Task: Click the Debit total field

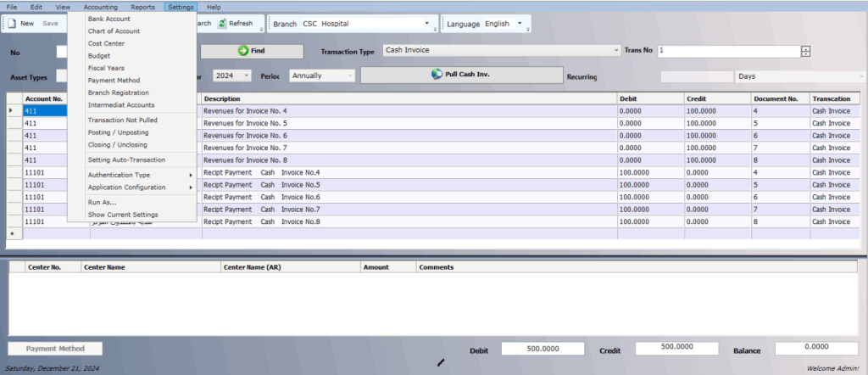Action: click(x=542, y=349)
